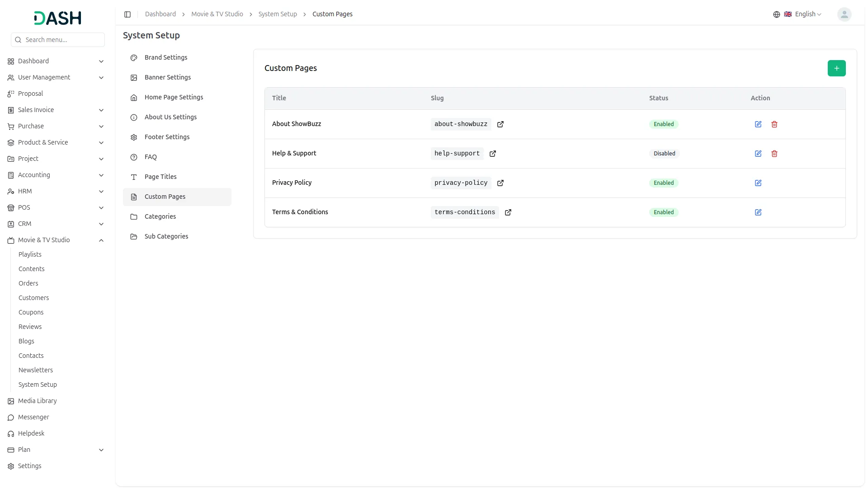
Task: Go to Sub Categories setup
Action: point(166,236)
